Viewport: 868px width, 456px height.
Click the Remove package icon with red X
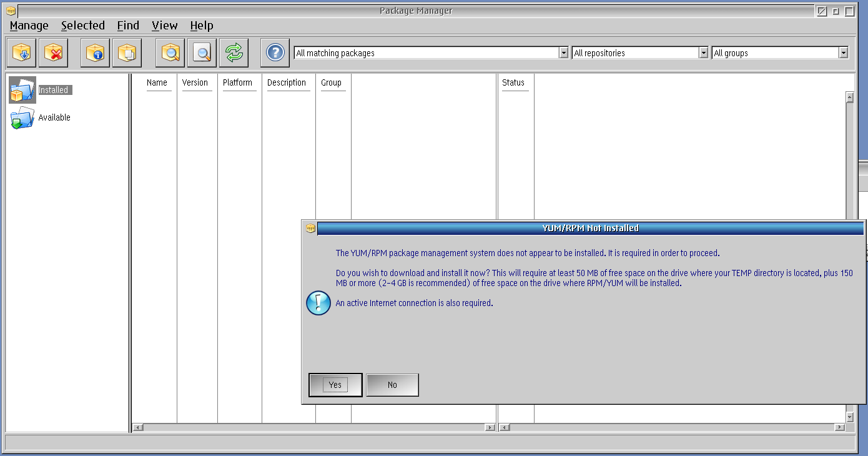pyautogui.click(x=54, y=52)
